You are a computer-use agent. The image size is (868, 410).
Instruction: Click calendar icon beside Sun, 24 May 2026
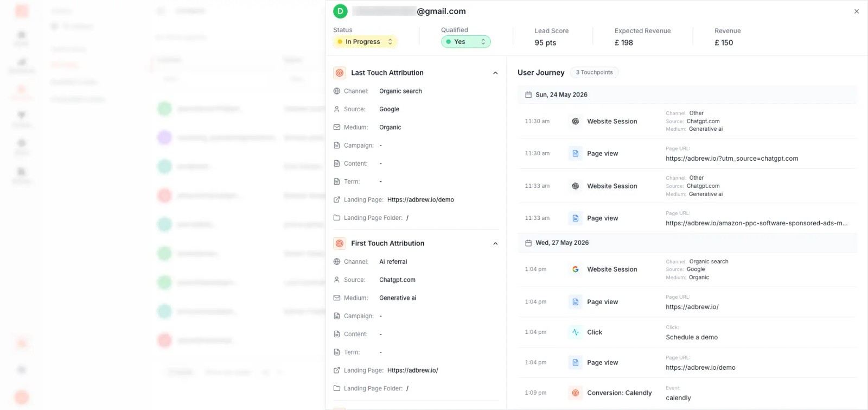pos(528,95)
